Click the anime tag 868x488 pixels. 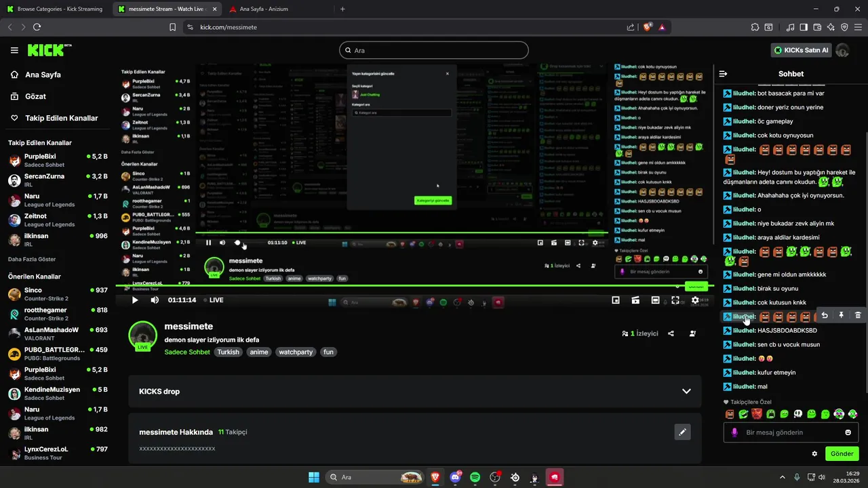pos(259,352)
